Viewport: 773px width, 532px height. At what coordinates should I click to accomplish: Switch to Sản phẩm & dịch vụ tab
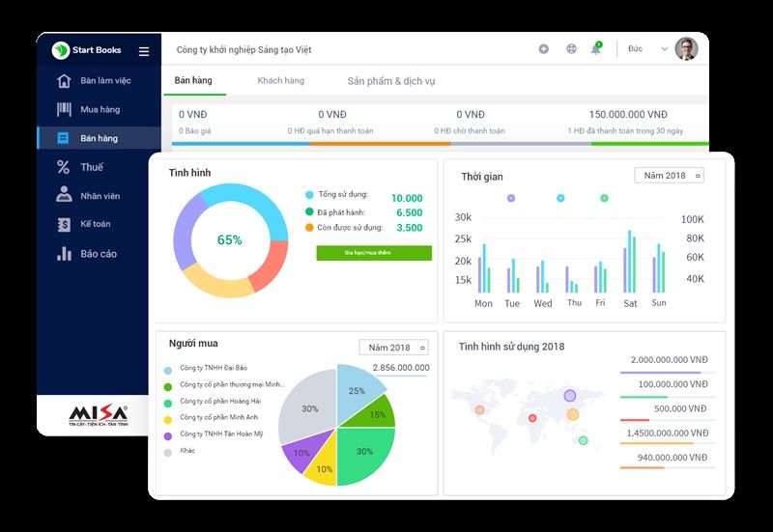[x=391, y=81]
